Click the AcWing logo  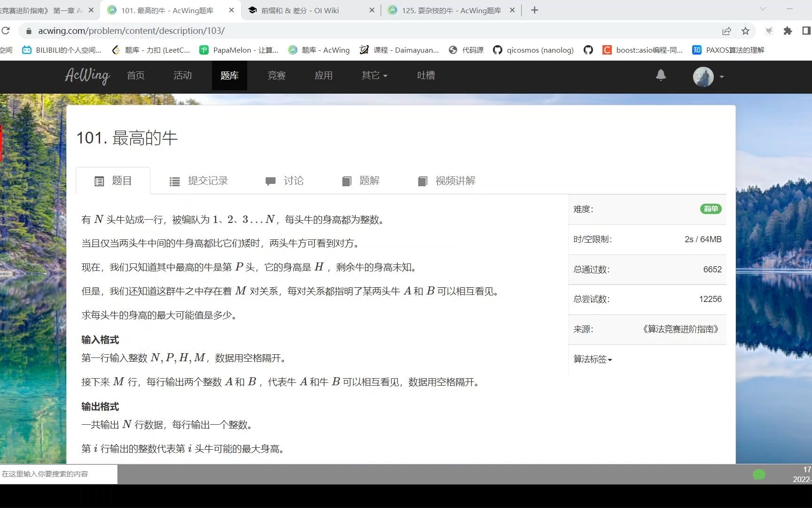tap(87, 76)
